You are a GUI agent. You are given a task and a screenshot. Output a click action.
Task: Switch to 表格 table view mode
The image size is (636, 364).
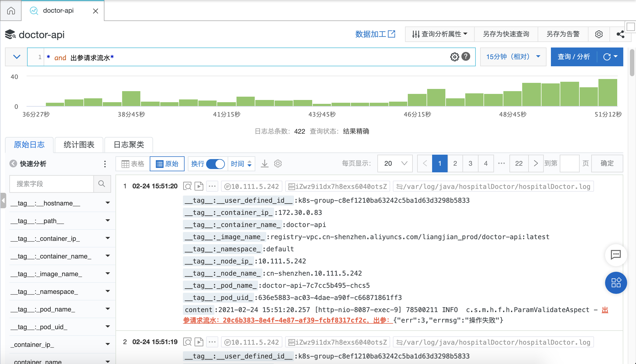pyautogui.click(x=133, y=164)
